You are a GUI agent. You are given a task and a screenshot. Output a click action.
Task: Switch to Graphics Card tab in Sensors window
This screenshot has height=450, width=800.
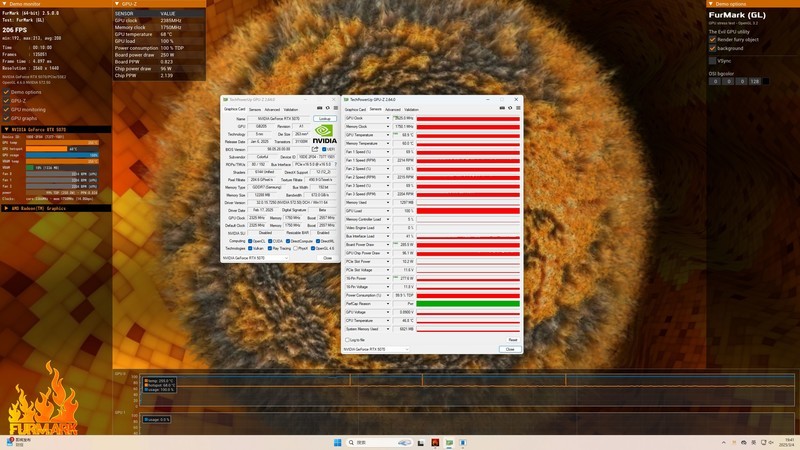click(355, 109)
